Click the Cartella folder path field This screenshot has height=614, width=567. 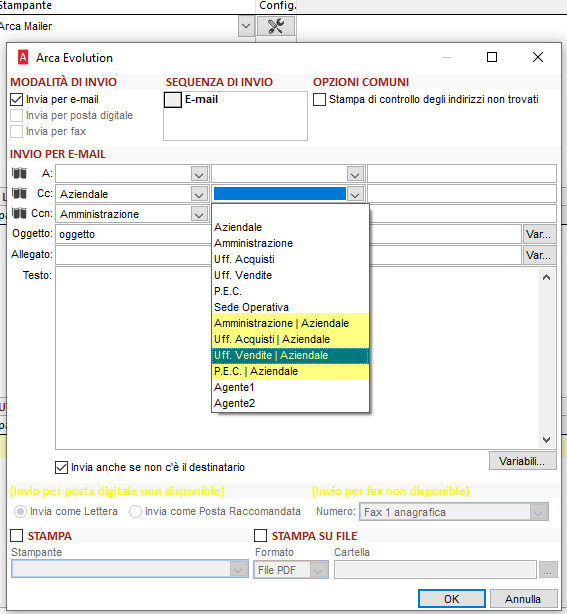point(435,570)
